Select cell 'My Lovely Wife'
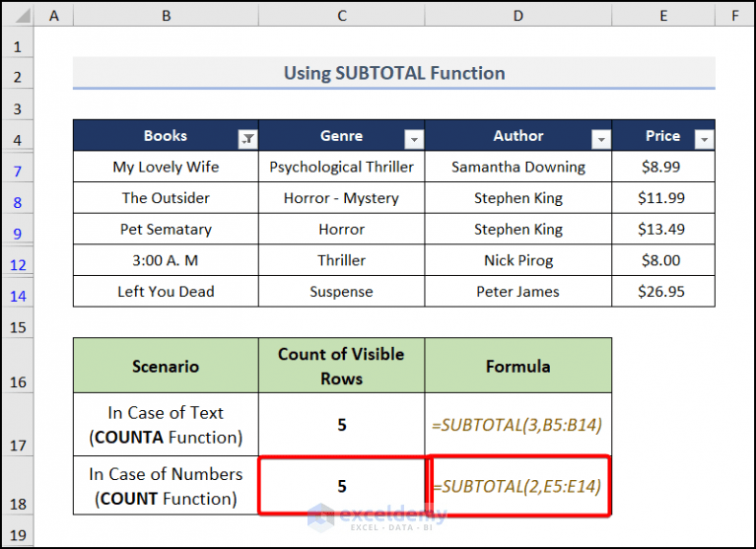 166,167
